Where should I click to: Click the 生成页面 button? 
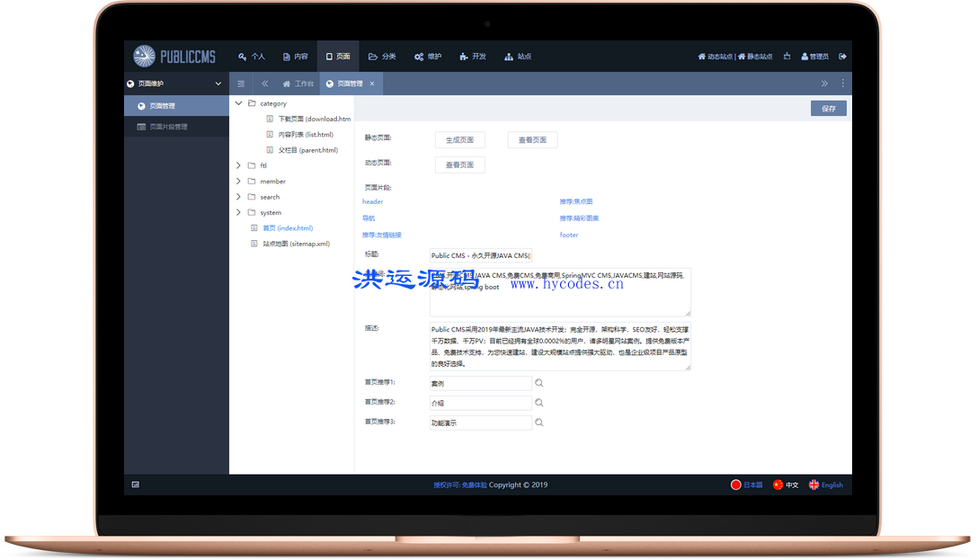(459, 139)
